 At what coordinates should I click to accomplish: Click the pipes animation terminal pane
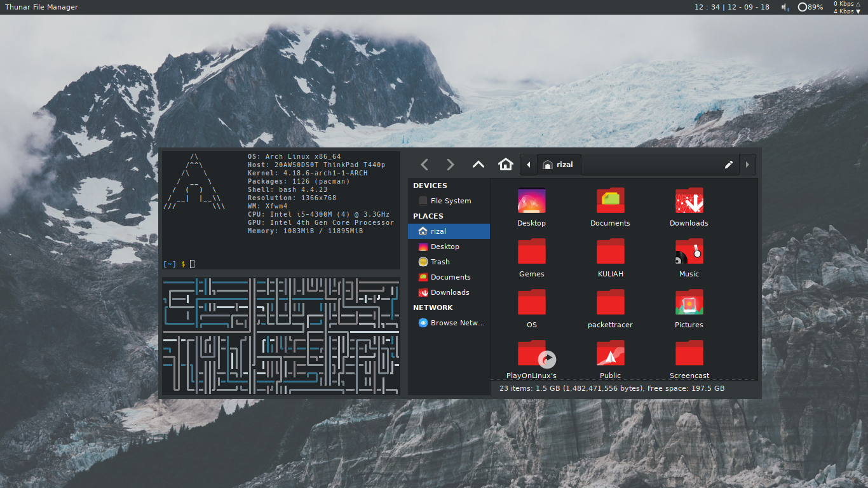(281, 335)
